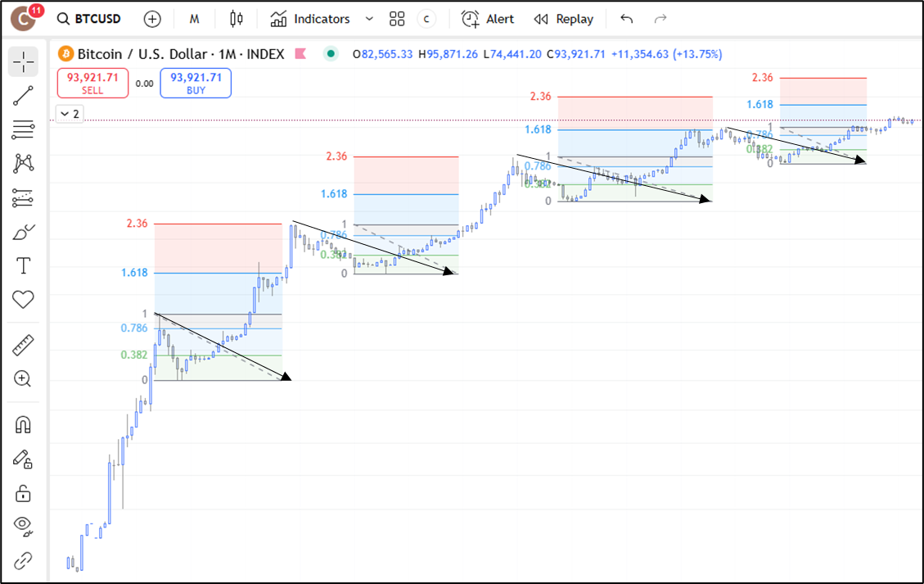Click the red SELL 93,921.71 button
Viewport: 924px width, 584px height.
(92, 84)
